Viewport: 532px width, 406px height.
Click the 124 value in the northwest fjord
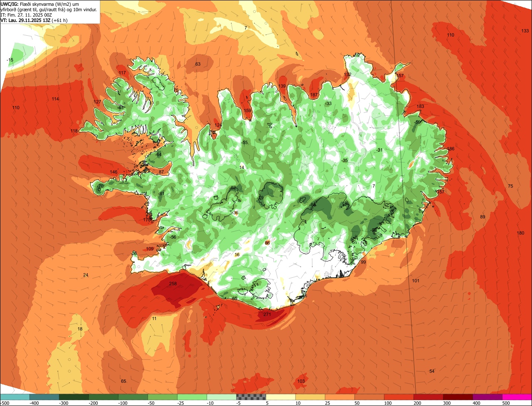pyautogui.click(x=218, y=125)
